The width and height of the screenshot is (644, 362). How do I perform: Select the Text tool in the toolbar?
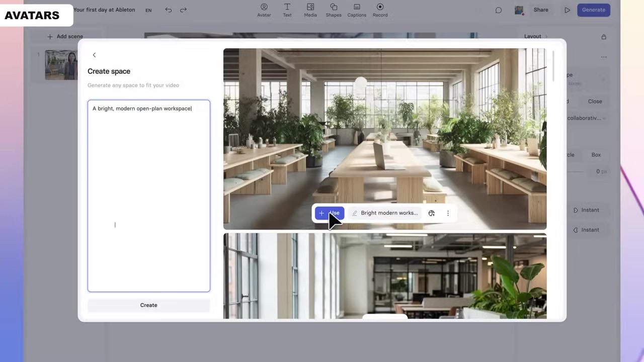click(287, 10)
